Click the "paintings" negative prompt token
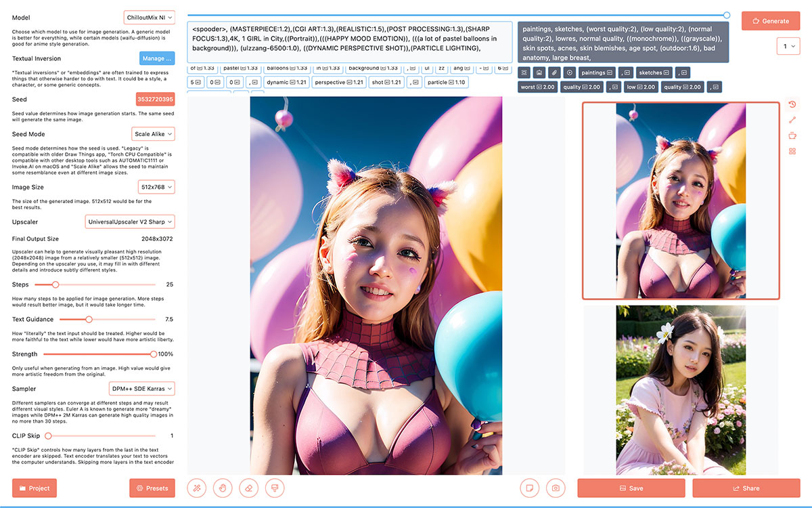812x508 pixels. pos(597,72)
